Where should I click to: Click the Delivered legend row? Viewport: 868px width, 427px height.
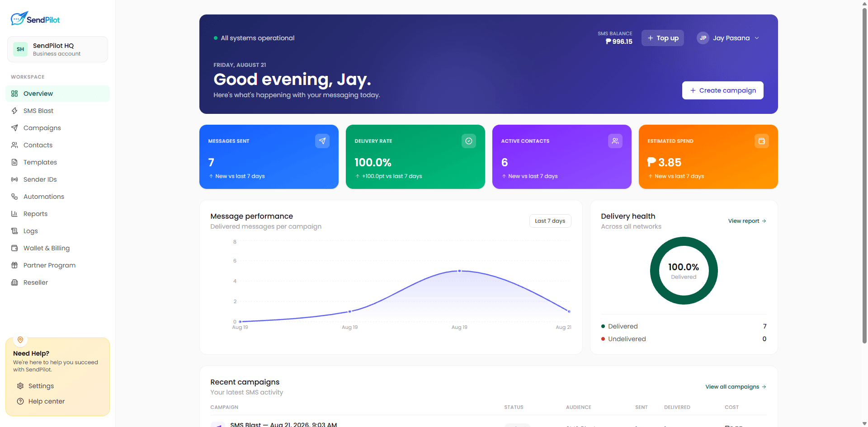pyautogui.click(x=684, y=326)
